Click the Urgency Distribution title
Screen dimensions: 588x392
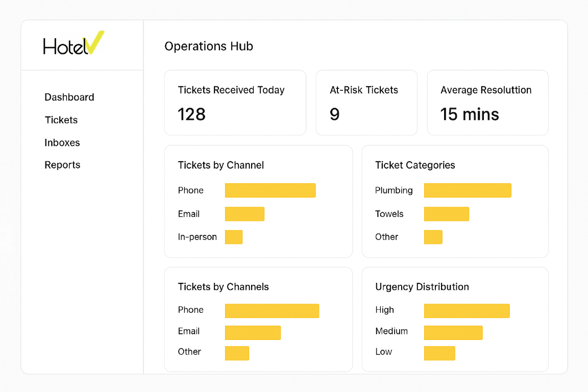click(x=422, y=287)
